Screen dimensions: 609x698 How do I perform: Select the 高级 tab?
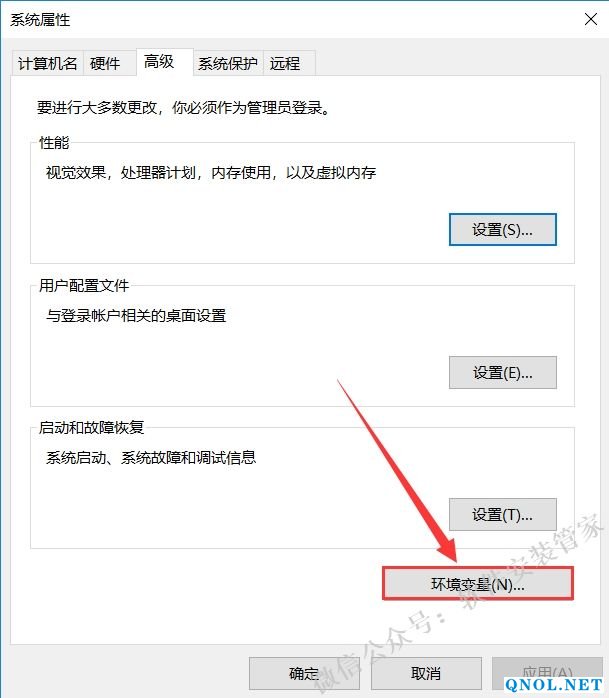click(159, 61)
